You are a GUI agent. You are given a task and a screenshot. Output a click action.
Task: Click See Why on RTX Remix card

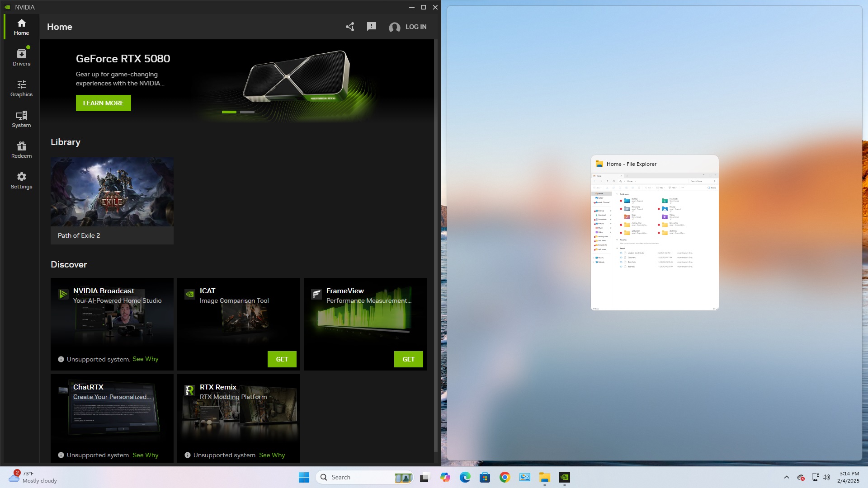tap(272, 455)
